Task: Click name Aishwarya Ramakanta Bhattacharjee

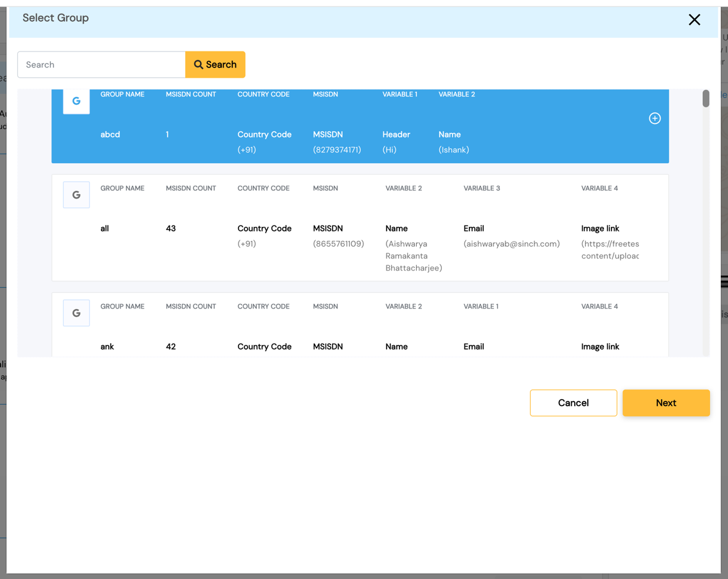Action: (414, 256)
